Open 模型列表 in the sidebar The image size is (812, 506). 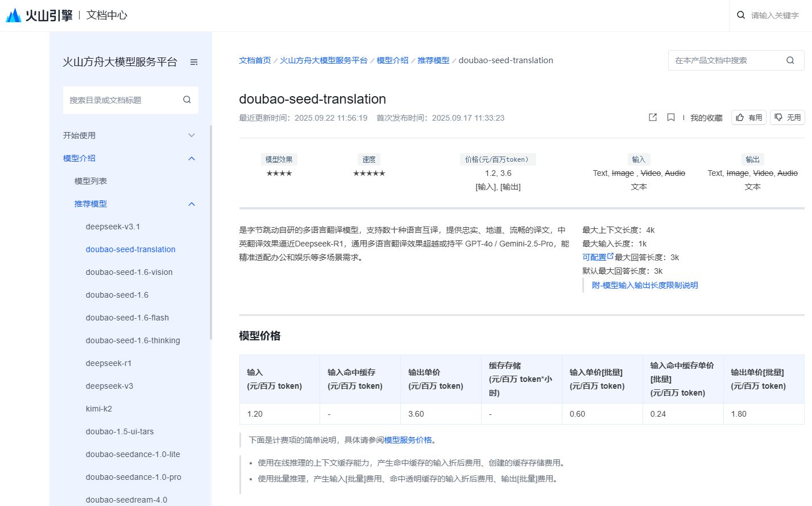[91, 181]
